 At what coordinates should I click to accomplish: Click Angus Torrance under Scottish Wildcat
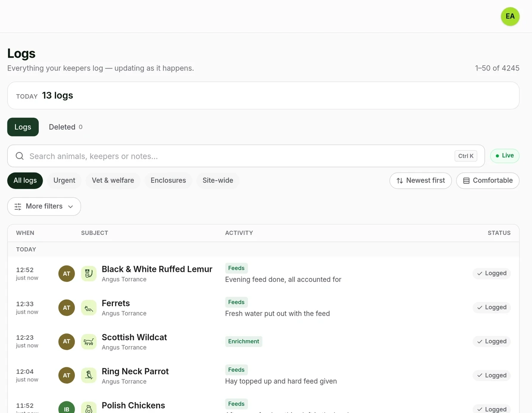coord(124,347)
